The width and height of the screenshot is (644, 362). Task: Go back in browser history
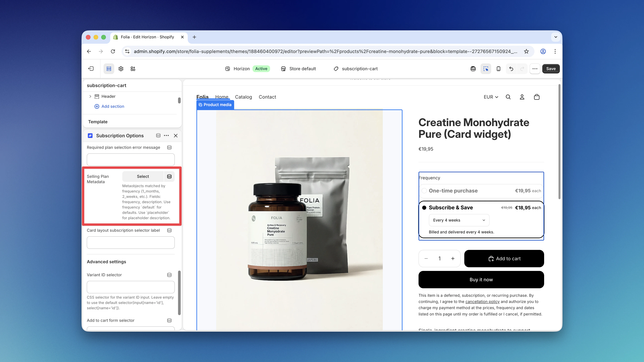[89, 51]
